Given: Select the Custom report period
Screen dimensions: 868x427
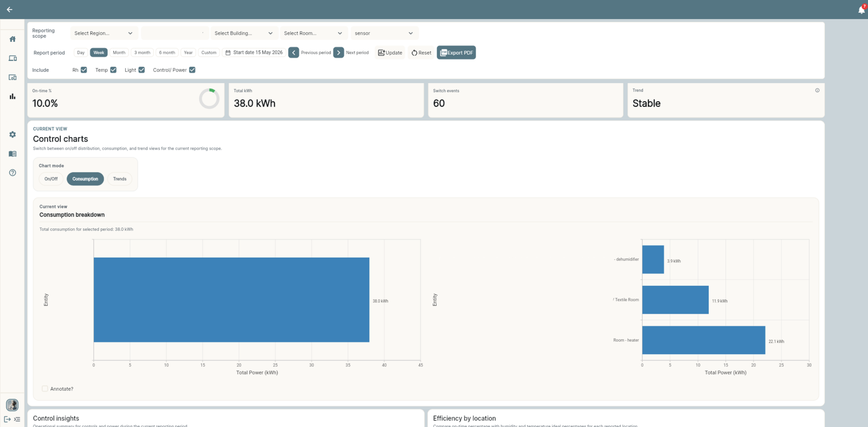Looking at the screenshot, I should pos(209,53).
